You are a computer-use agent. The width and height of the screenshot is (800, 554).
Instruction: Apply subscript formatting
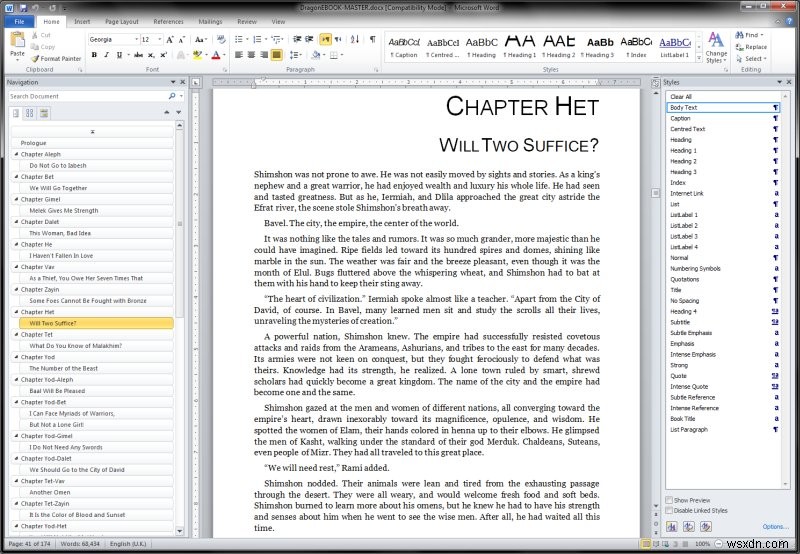(x=151, y=55)
